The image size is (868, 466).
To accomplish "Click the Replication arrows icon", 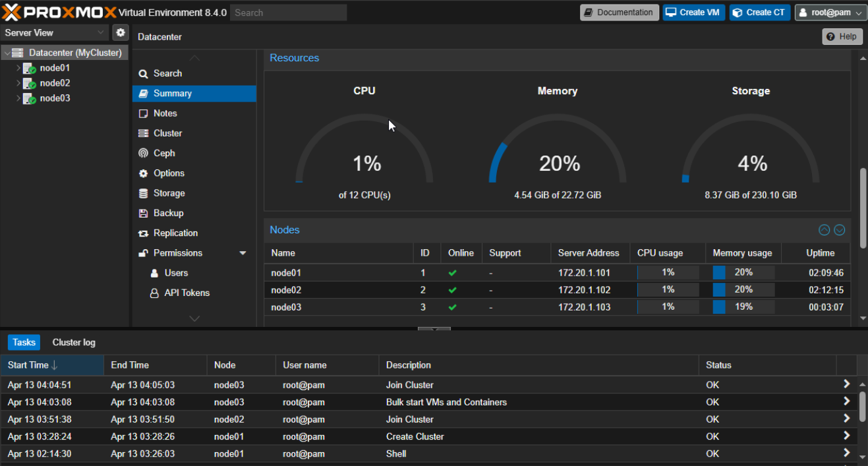I will point(143,233).
